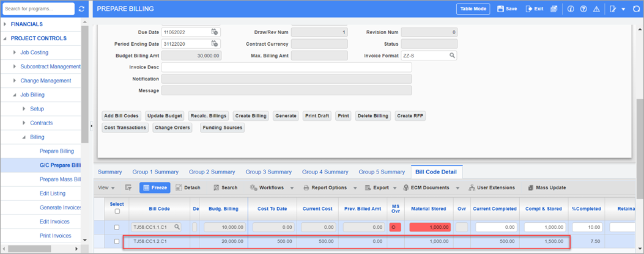Click the Create RFP button
Viewport: 644px width, 254px height.
tap(411, 116)
